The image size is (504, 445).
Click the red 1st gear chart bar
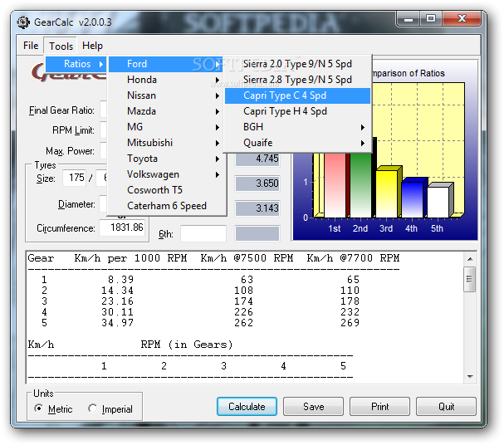click(x=335, y=185)
